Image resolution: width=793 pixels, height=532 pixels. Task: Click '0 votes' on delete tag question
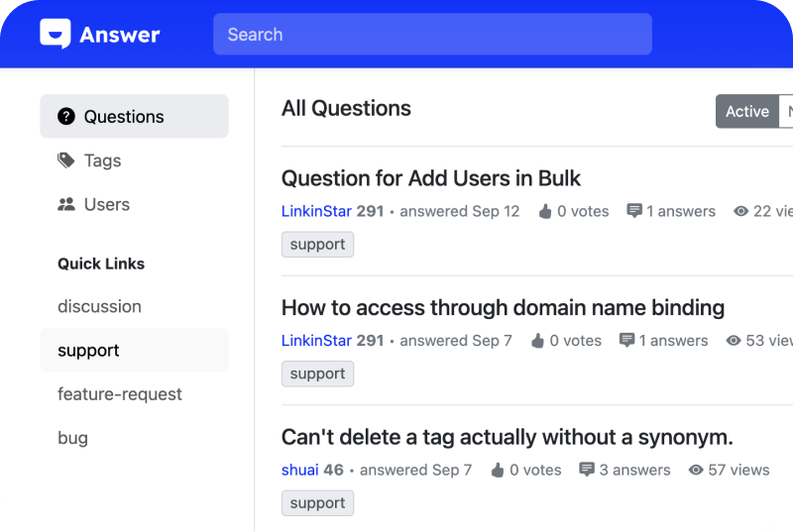coord(535,470)
